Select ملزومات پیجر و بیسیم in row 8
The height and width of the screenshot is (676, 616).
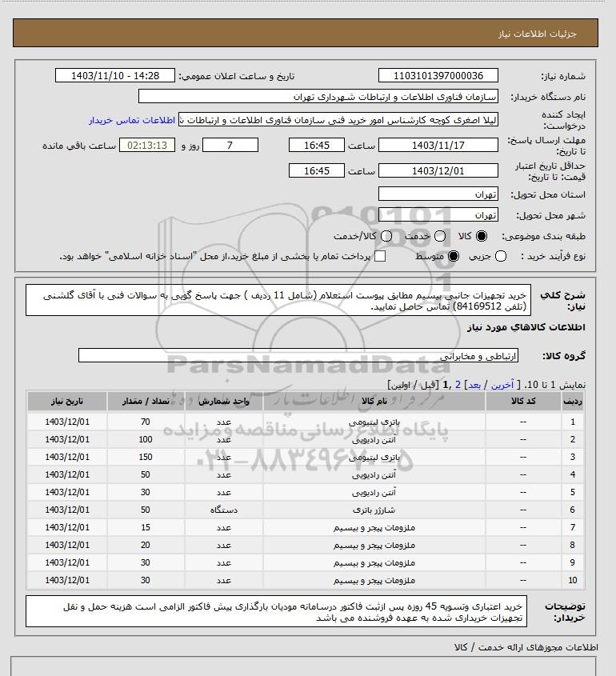pos(374,546)
